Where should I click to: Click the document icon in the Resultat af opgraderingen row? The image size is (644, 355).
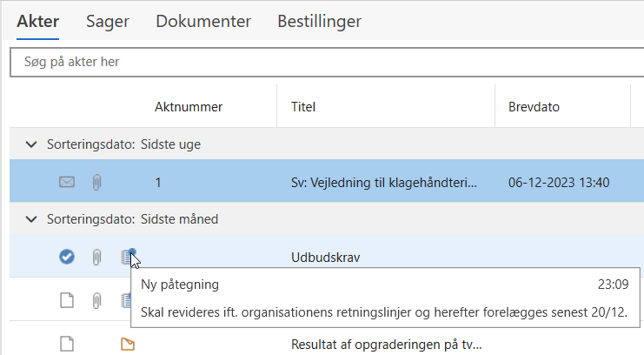coord(67,343)
